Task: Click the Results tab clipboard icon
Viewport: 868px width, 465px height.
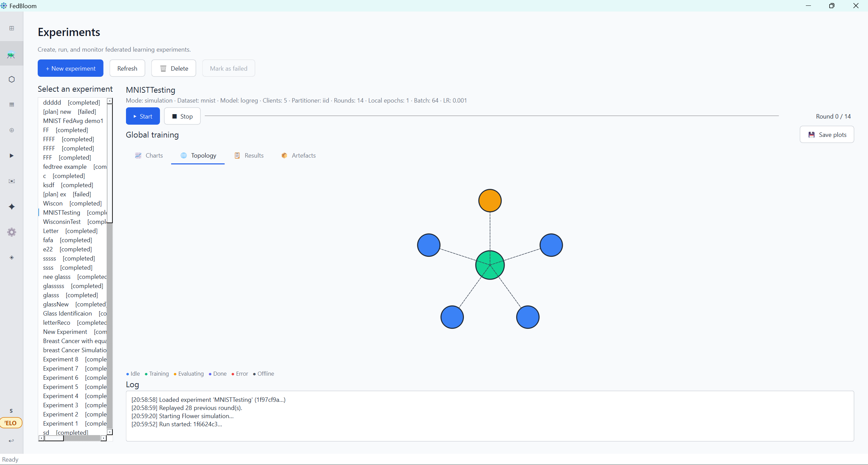Action: 237,155
